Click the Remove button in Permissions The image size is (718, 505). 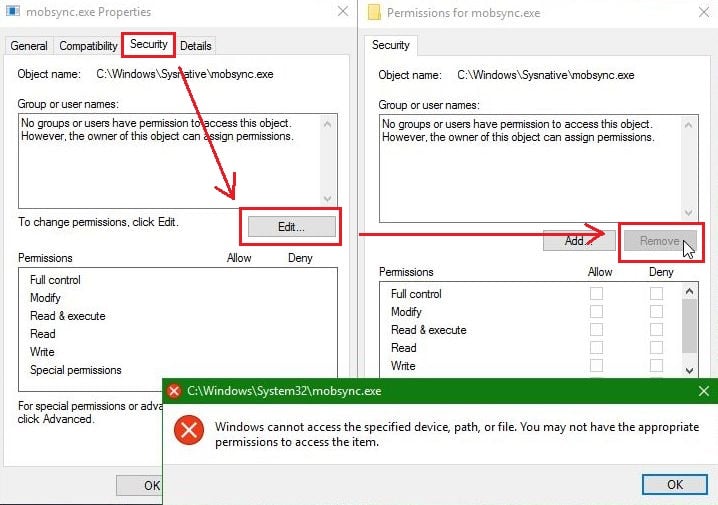pyautogui.click(x=659, y=241)
